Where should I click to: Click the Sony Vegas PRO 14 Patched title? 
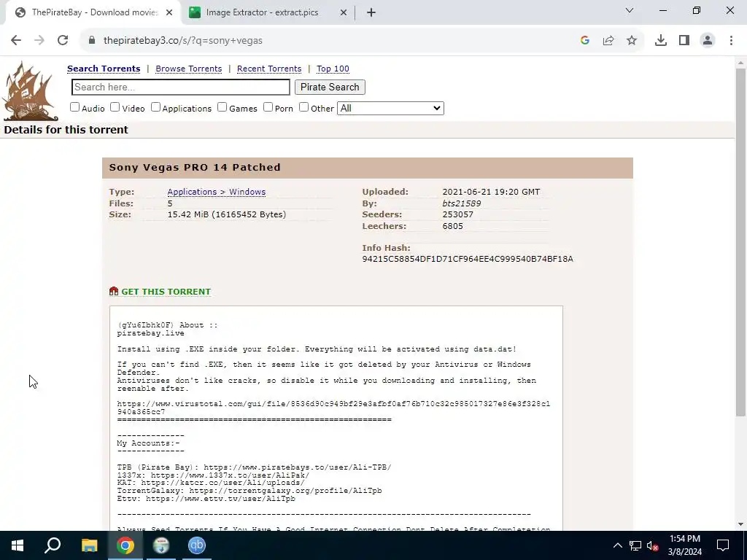(x=195, y=167)
